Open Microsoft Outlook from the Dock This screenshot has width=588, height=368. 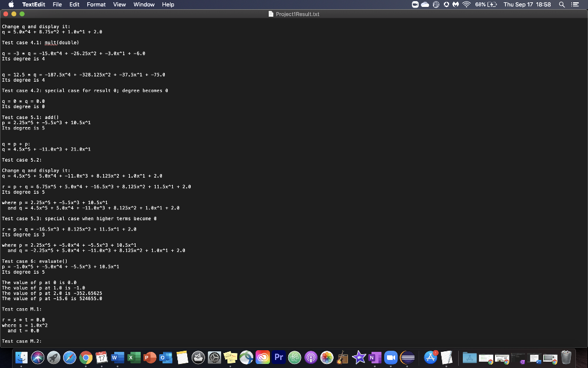click(166, 358)
